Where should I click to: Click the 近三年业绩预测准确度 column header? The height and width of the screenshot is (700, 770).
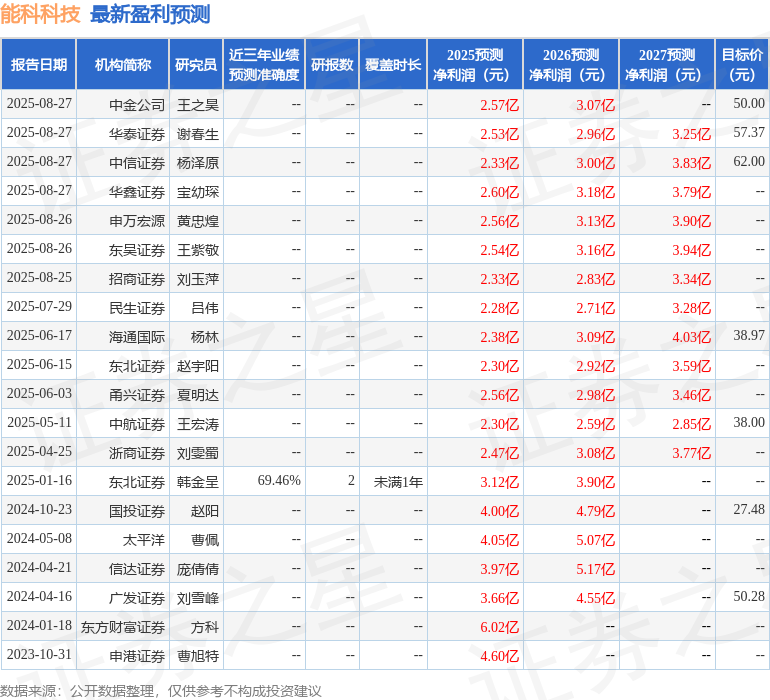[x=264, y=64]
